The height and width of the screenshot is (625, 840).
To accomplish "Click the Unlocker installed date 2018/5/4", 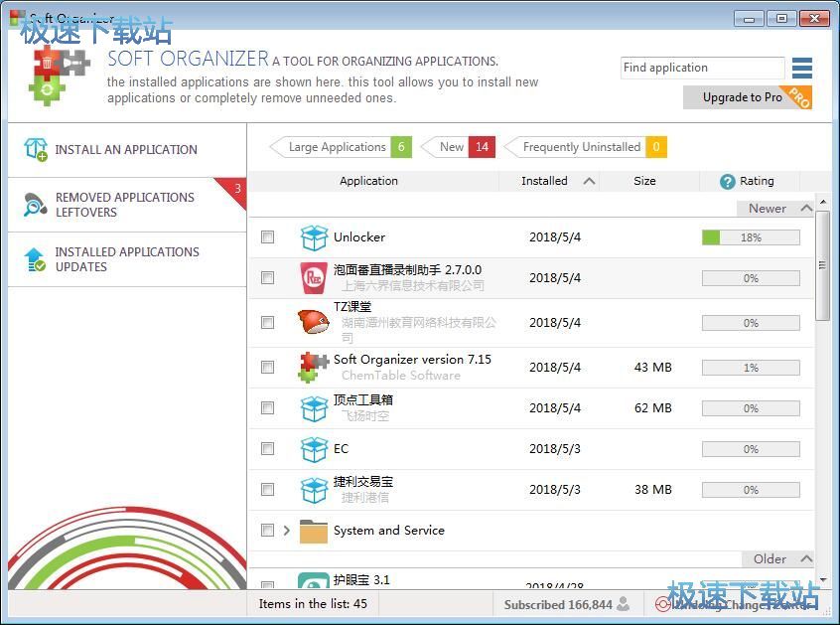I will [554, 236].
